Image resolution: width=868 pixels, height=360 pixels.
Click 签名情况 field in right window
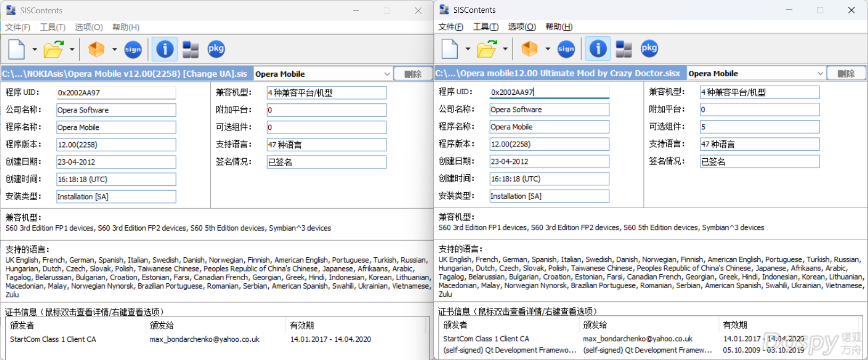759,161
